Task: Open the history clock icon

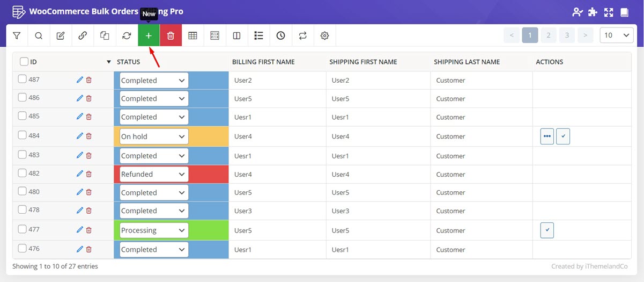Action: click(x=280, y=35)
